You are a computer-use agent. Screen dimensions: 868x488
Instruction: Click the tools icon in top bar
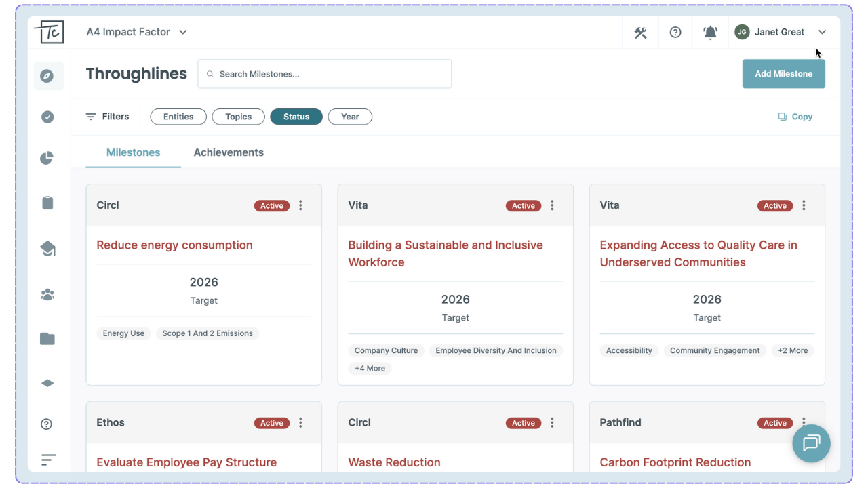[640, 32]
